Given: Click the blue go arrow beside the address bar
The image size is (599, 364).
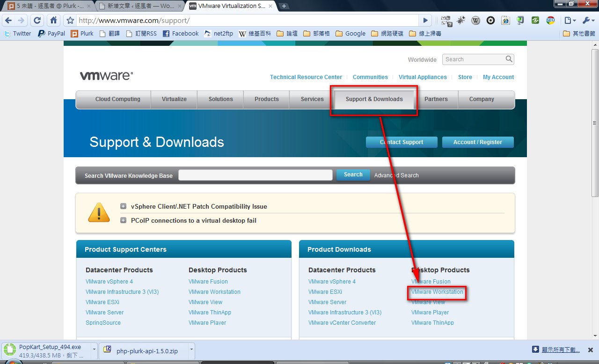Looking at the screenshot, I should [x=425, y=21].
